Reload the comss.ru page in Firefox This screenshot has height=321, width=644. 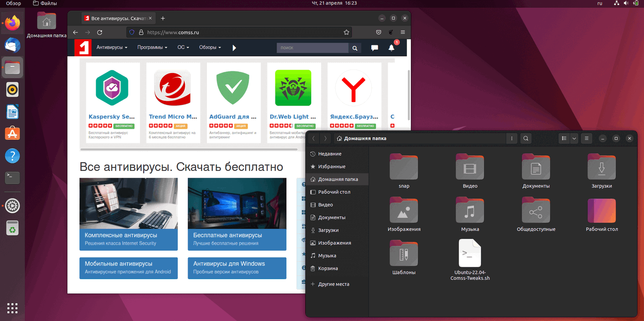[100, 32]
